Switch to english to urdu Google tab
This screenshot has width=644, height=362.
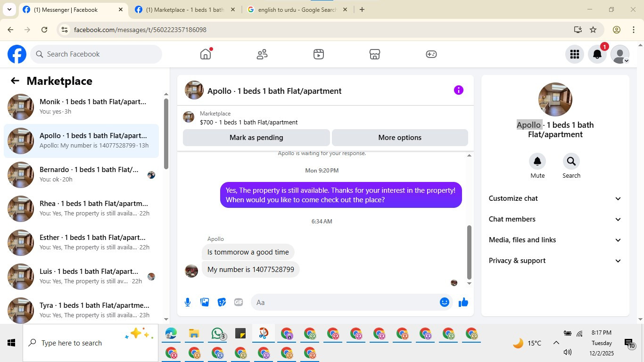click(x=297, y=9)
